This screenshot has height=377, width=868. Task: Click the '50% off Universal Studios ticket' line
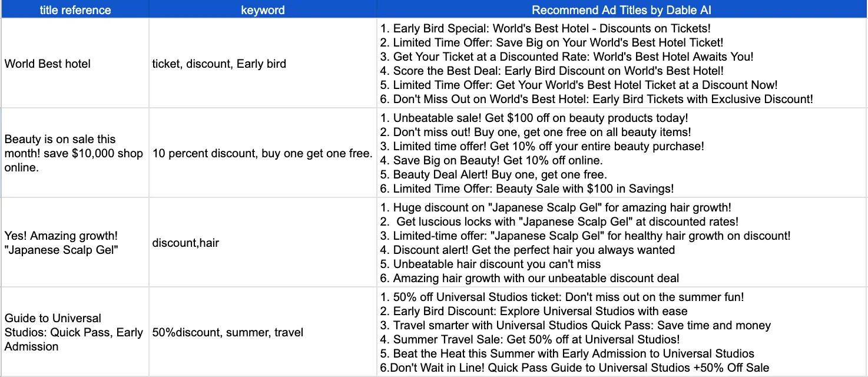click(562, 297)
